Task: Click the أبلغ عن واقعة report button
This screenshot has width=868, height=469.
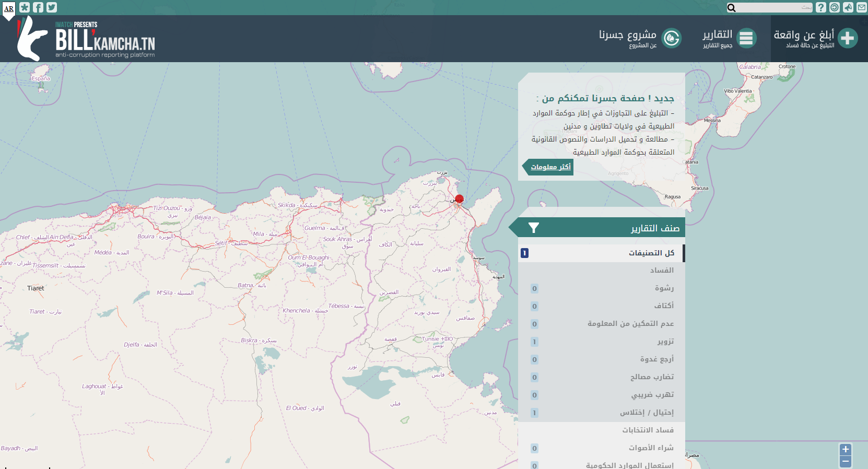Action: click(815, 38)
